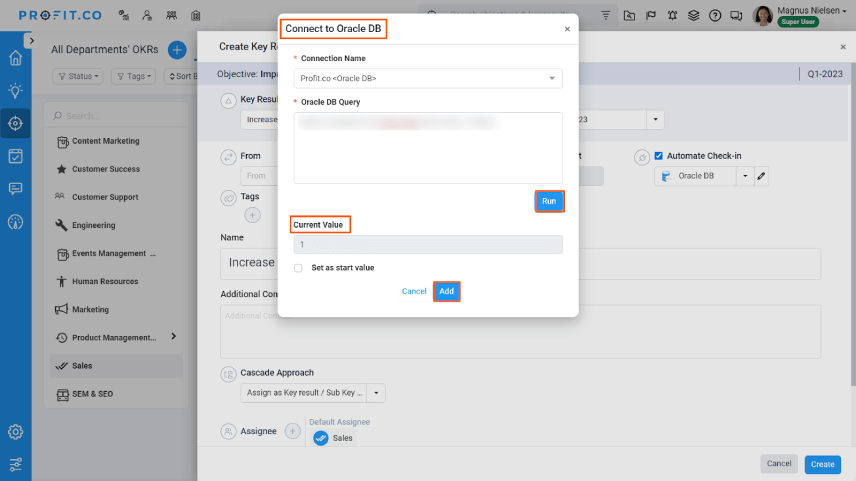Open the messages icon beside help

click(x=736, y=15)
